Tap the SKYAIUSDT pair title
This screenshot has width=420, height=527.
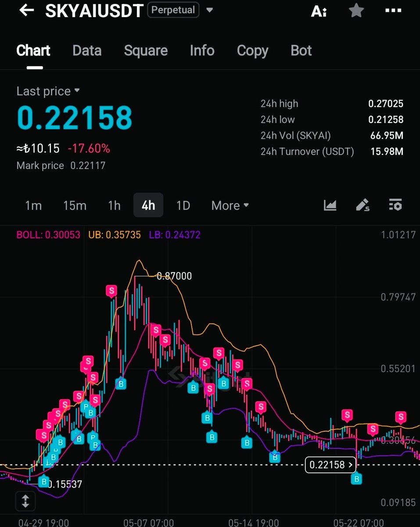tap(94, 11)
